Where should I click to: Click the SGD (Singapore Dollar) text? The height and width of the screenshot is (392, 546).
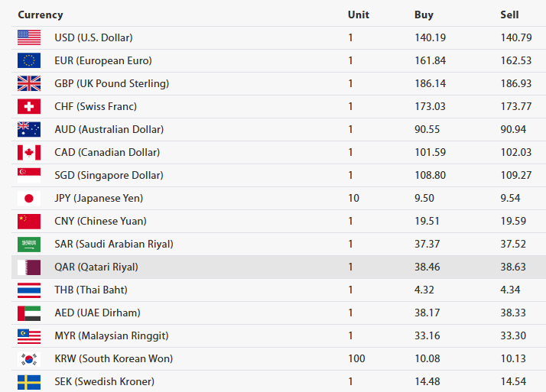point(109,175)
